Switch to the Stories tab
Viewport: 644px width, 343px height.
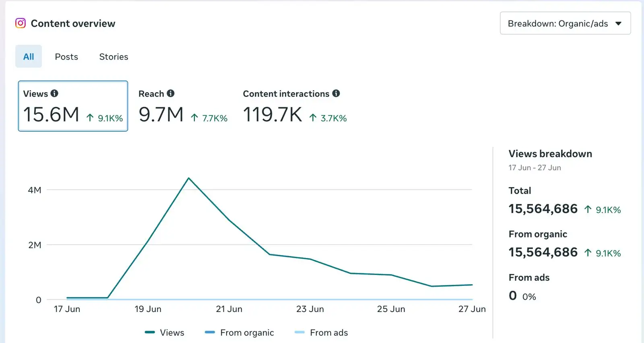[114, 57]
